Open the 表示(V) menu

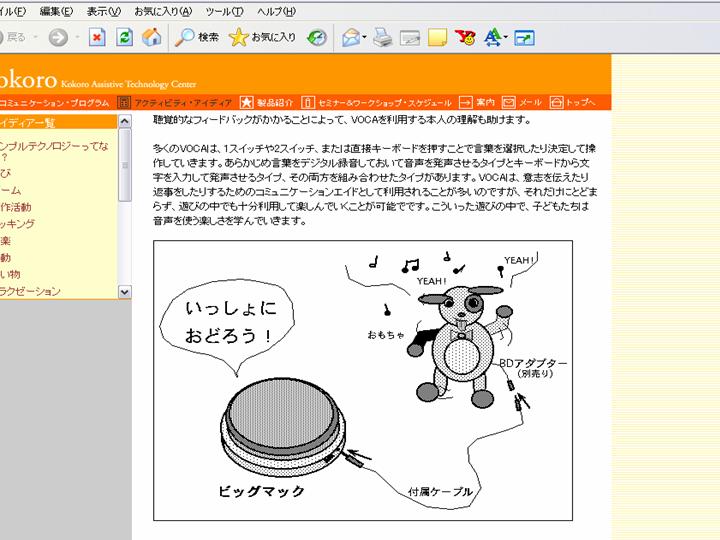pyautogui.click(x=104, y=11)
